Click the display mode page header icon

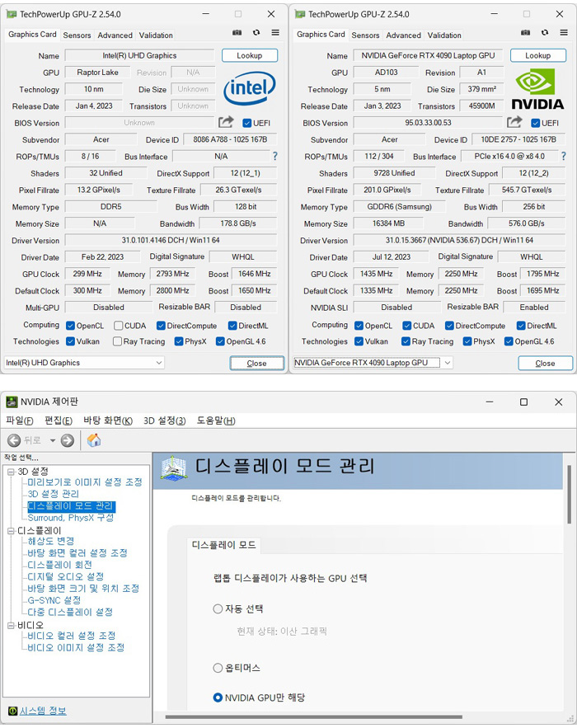click(173, 468)
